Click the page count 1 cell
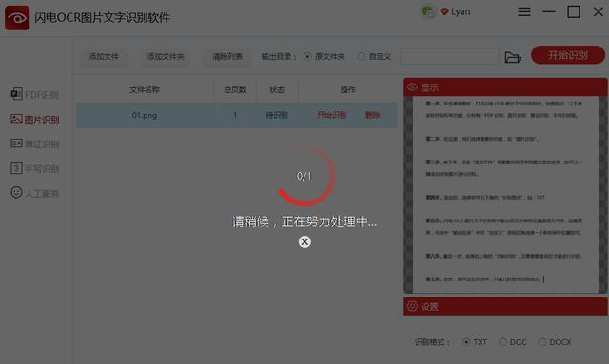 [235, 115]
